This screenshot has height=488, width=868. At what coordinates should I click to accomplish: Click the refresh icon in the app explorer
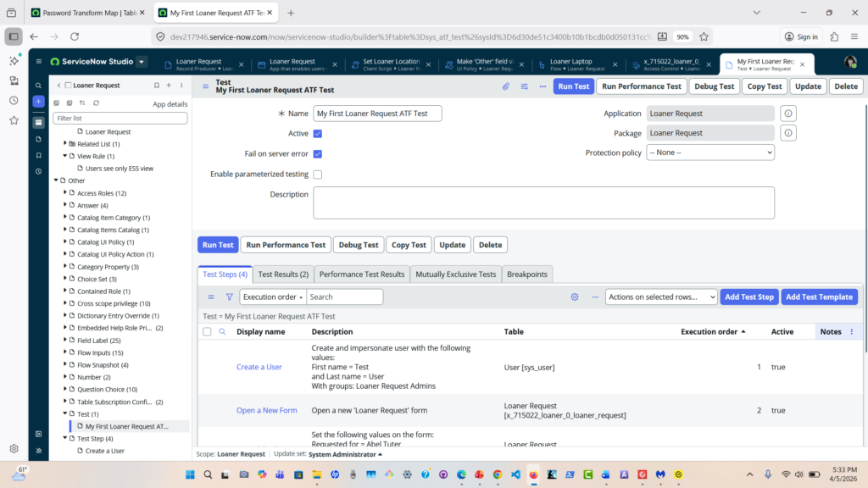(96, 103)
